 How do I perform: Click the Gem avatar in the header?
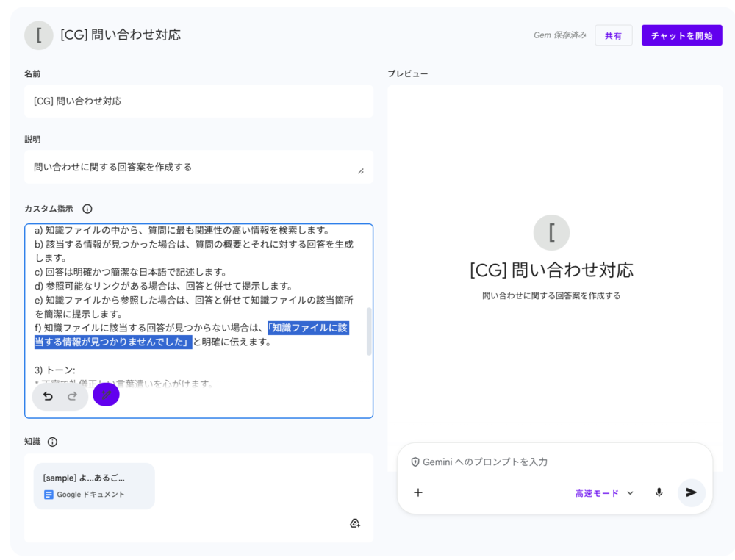point(39,35)
